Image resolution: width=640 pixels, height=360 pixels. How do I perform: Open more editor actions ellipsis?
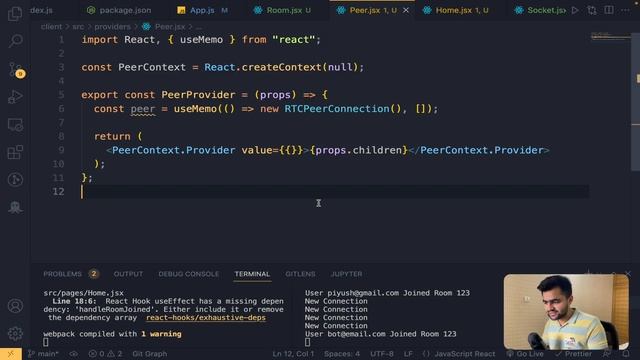[x=625, y=10]
